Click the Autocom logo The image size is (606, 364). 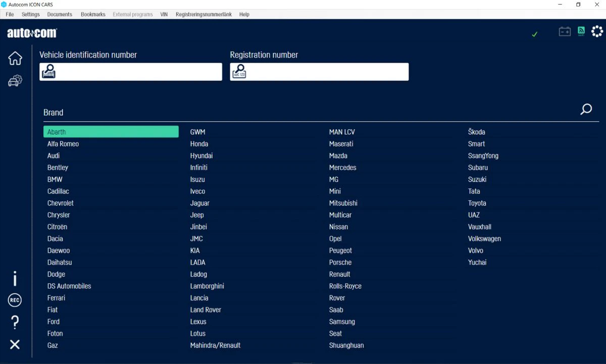pyautogui.click(x=32, y=33)
